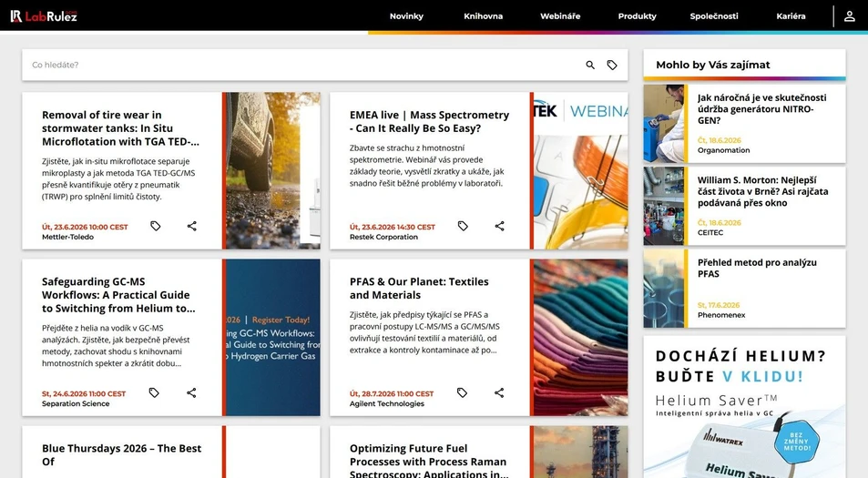Screen dimensions: 868x478
Task: Click date 'Út, 28.7.2026 11:00 CEST'
Action: [x=392, y=393]
